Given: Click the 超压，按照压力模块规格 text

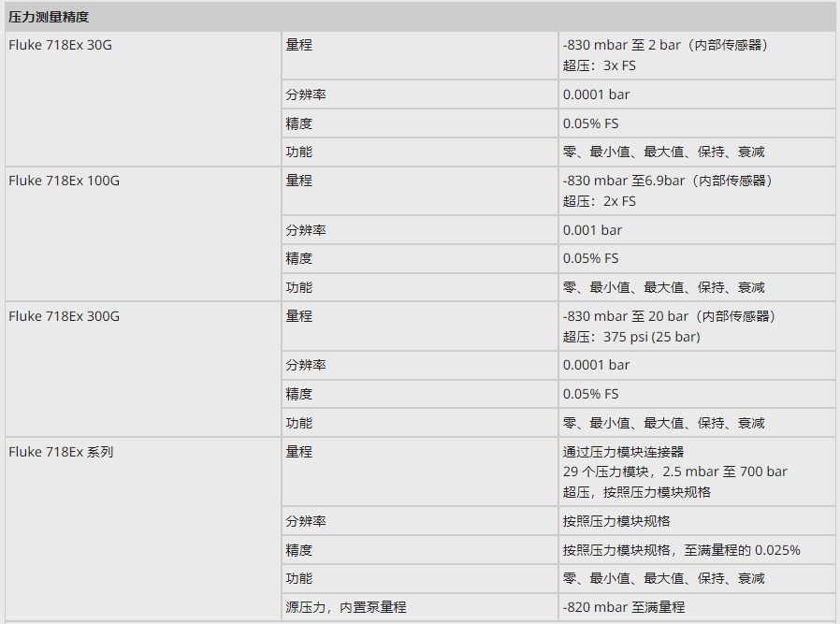Looking at the screenshot, I should pos(636,492).
